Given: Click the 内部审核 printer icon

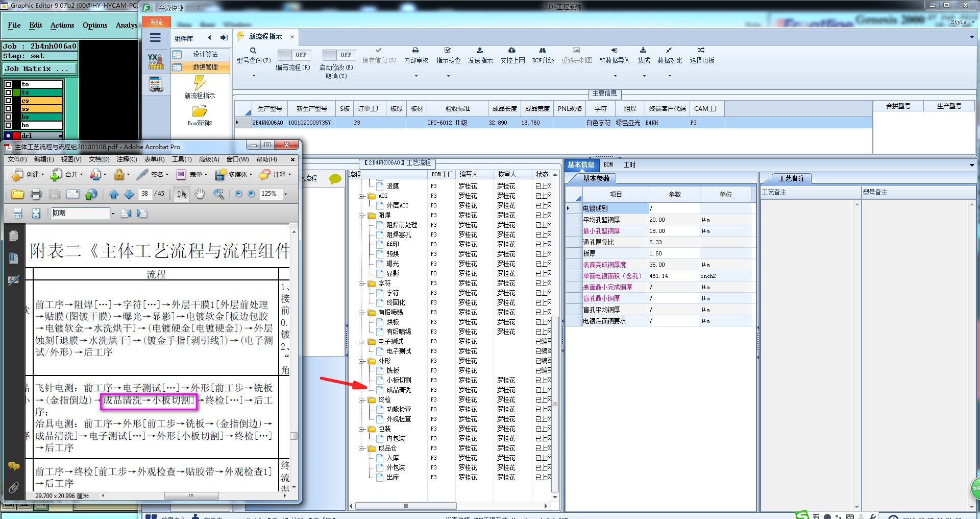Looking at the screenshot, I should pyautogui.click(x=416, y=51).
